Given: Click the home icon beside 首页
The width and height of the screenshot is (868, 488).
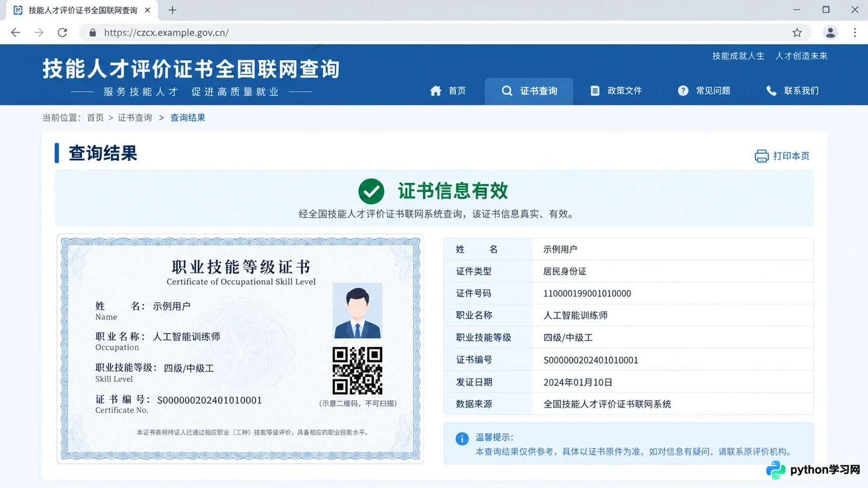Looking at the screenshot, I should click(x=436, y=90).
